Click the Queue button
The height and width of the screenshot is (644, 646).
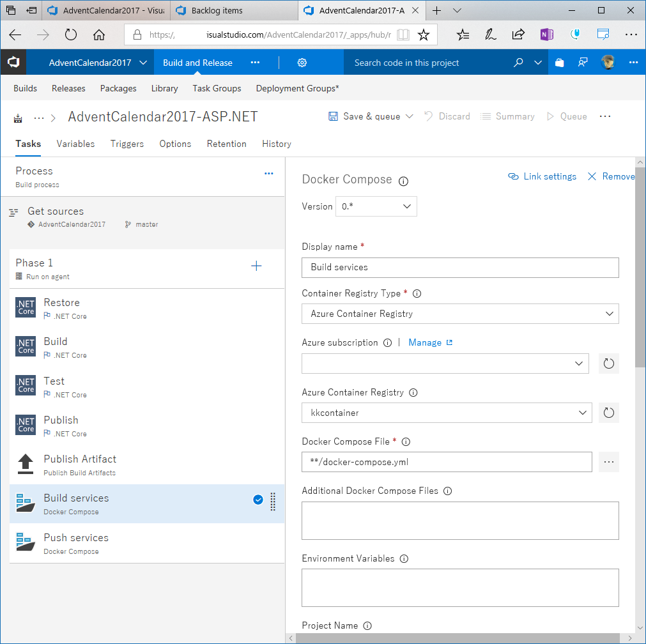(567, 116)
